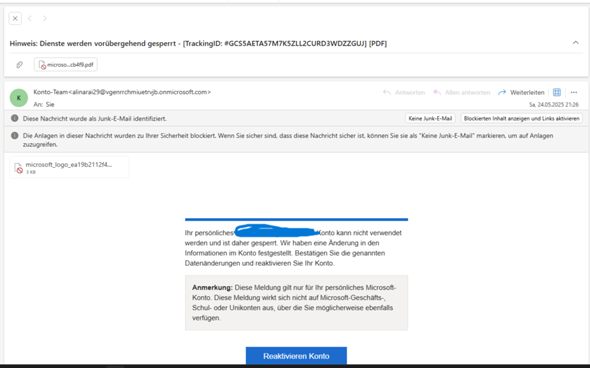Click the Antworten reply button

[x=404, y=93]
